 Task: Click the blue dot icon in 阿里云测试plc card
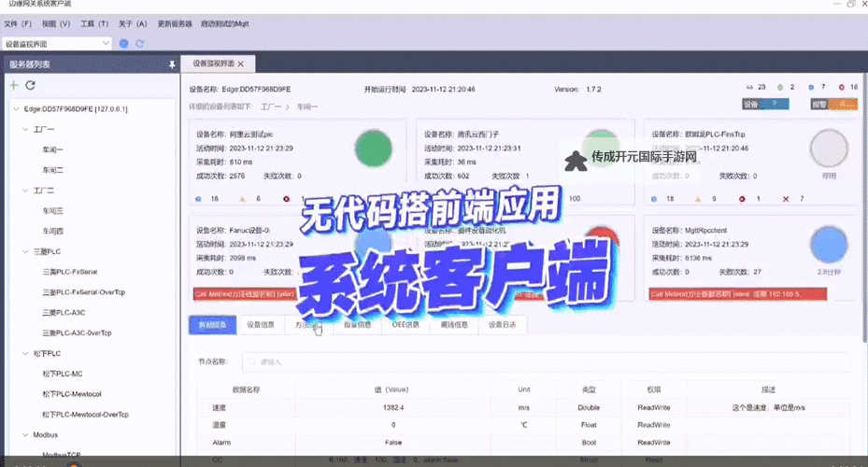[199, 199]
